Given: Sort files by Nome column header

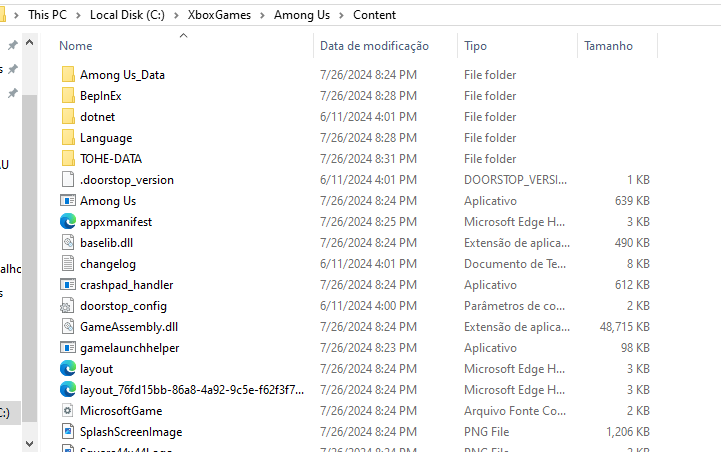Looking at the screenshot, I should coord(76,46).
